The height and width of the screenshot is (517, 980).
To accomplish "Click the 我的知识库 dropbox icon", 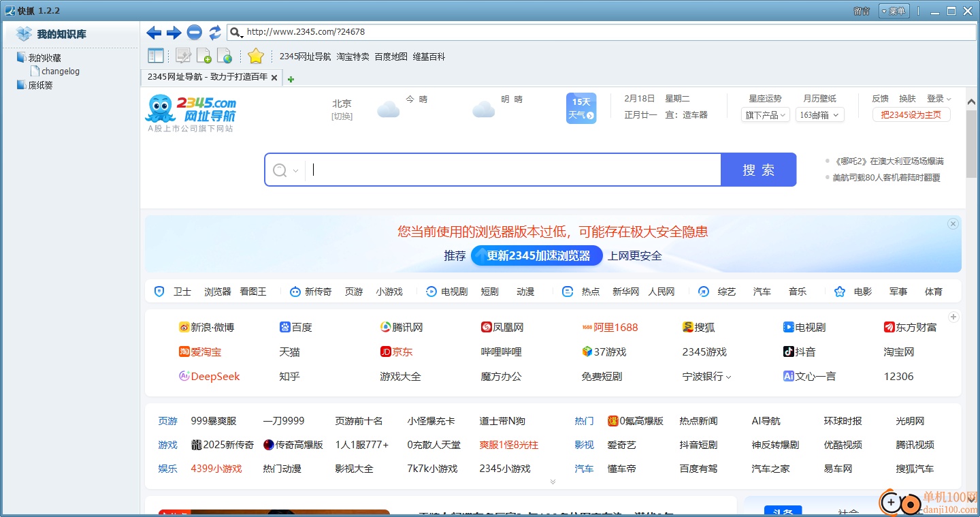I will [x=24, y=34].
